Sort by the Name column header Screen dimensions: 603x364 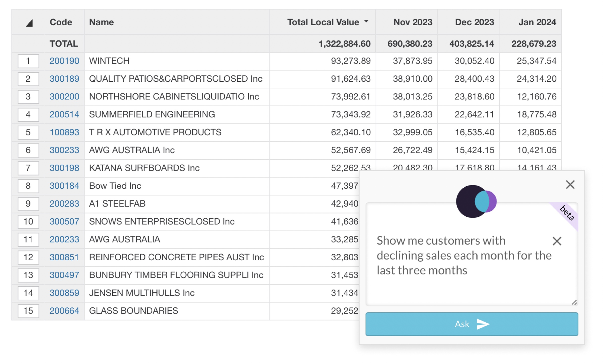(101, 22)
